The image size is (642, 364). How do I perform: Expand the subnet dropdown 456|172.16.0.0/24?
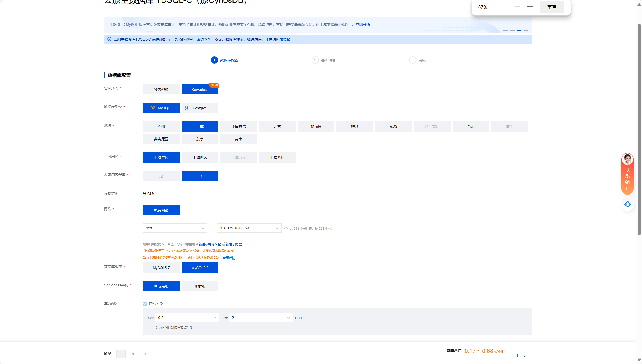[249, 228]
